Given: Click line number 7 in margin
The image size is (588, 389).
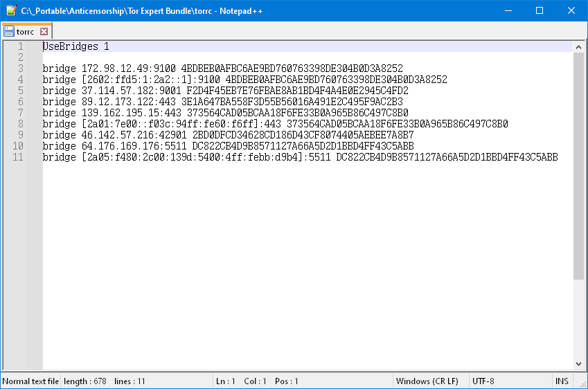Looking at the screenshot, I should (21, 113).
